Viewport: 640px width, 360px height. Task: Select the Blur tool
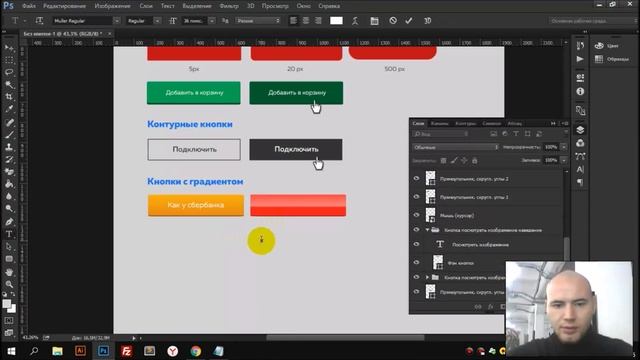[9, 196]
